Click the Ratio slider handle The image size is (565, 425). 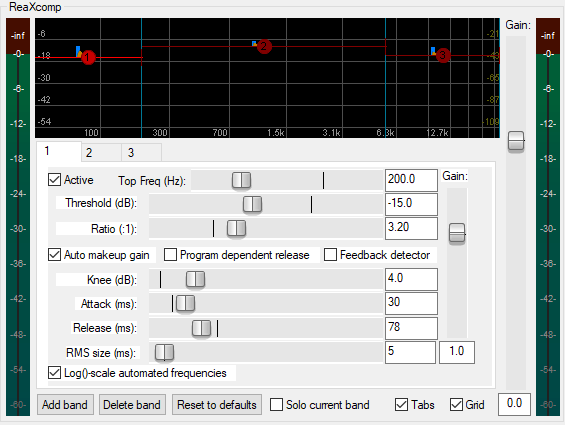pyautogui.click(x=236, y=229)
